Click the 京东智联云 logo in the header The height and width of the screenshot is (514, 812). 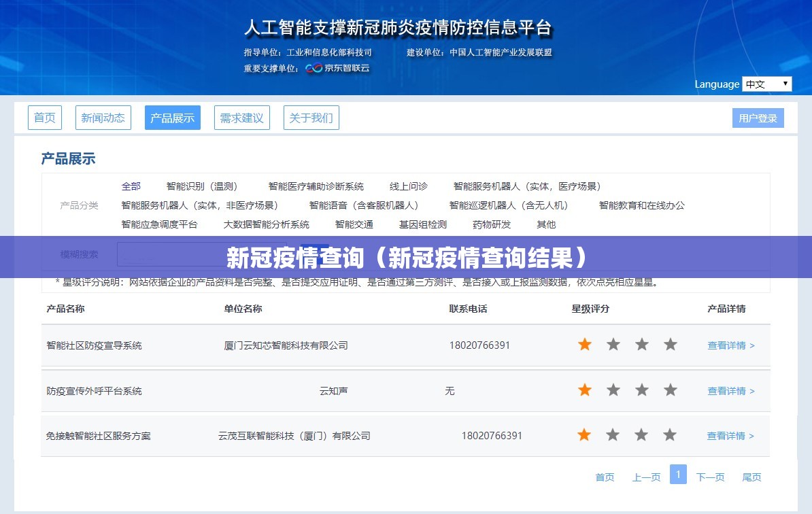[337, 68]
